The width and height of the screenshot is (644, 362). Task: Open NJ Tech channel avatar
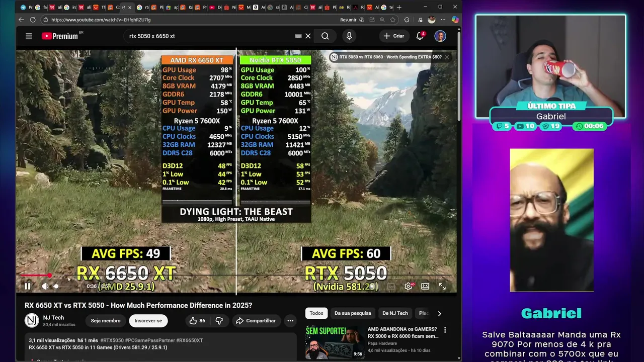pyautogui.click(x=32, y=320)
